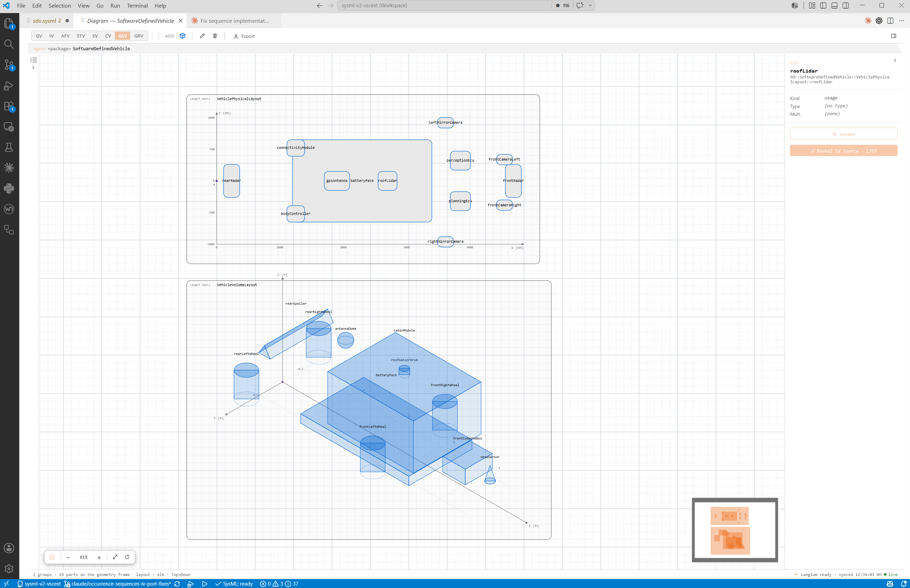Expand the outline chevron left of canvas
Image resolution: width=910 pixels, height=588 pixels.
(33, 68)
